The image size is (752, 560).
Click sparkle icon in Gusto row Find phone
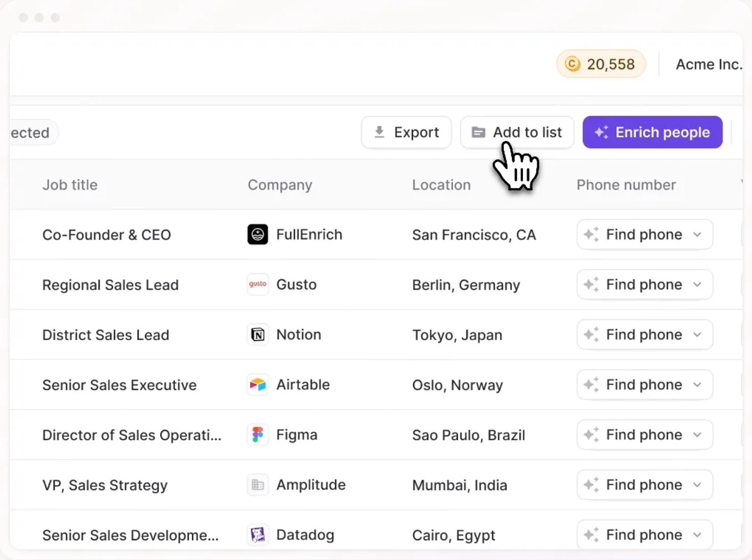[591, 284]
